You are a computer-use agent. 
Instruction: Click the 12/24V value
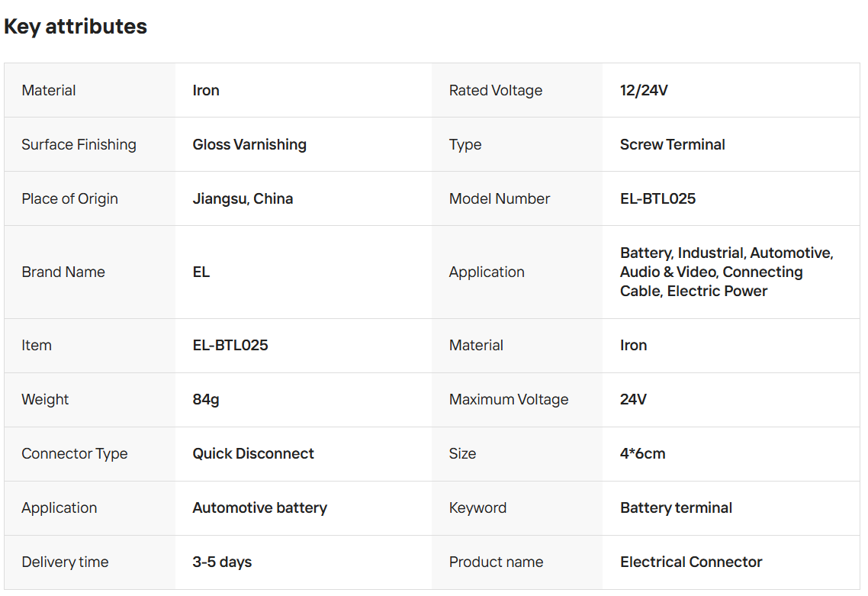coord(644,91)
